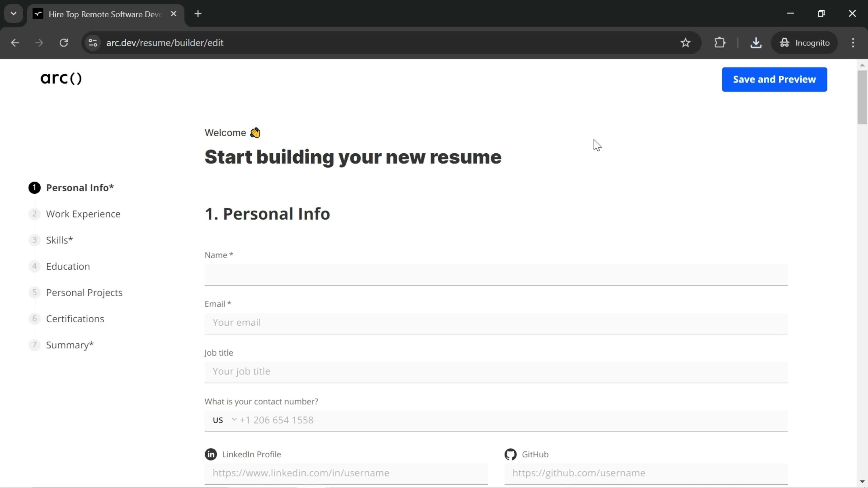Click the numbered step 3 Skills icon
The width and height of the screenshot is (868, 488).
point(34,239)
